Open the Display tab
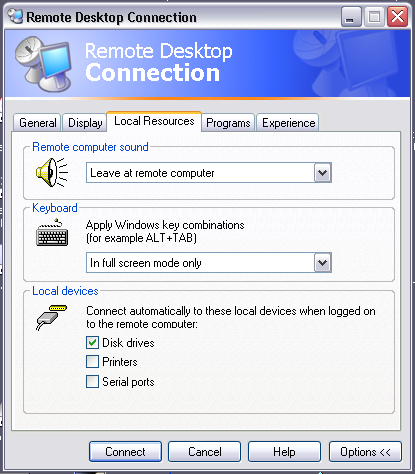This screenshot has height=474, width=415. [85, 123]
